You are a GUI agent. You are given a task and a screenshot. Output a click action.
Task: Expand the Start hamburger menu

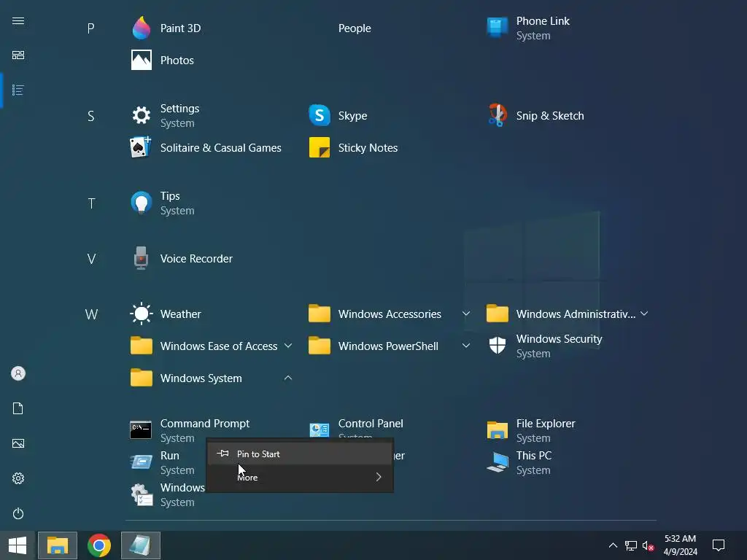[x=18, y=21]
